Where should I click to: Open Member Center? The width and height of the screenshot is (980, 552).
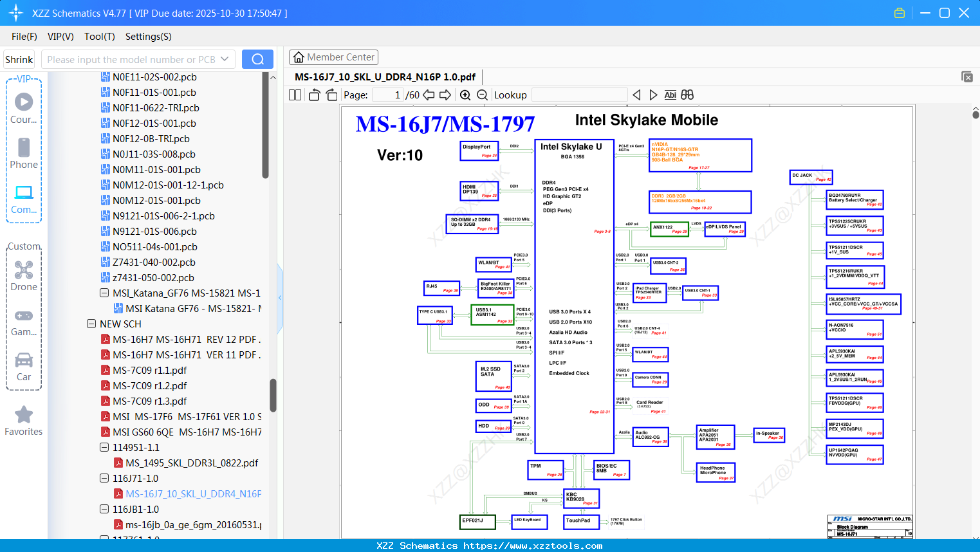[x=333, y=57]
